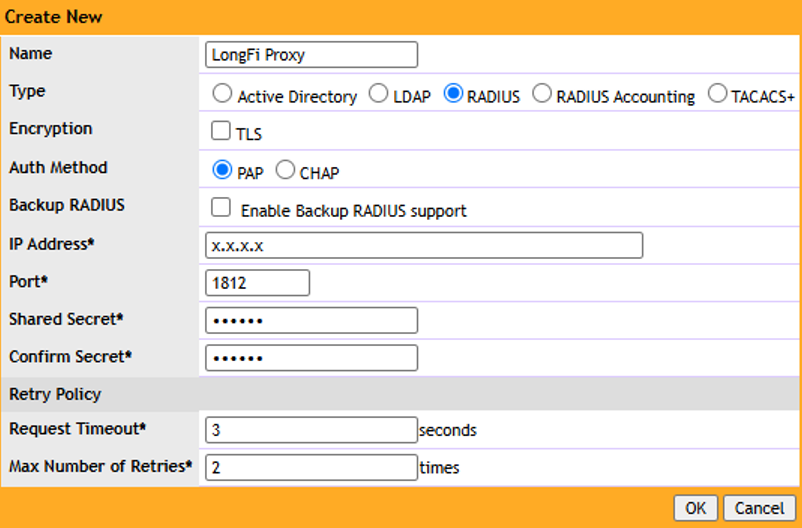Screen dimensions: 802x528
Task: Choose the RADIUS server type
Action: coord(453,94)
